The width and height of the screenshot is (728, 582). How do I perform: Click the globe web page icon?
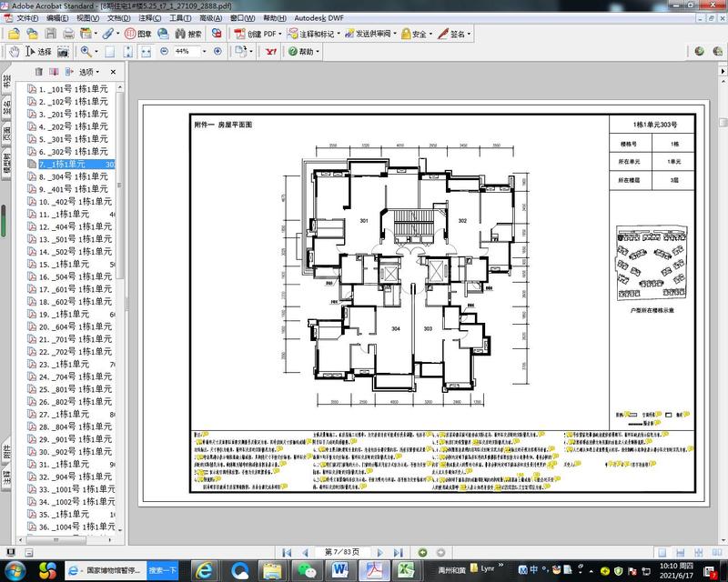(x=163, y=34)
